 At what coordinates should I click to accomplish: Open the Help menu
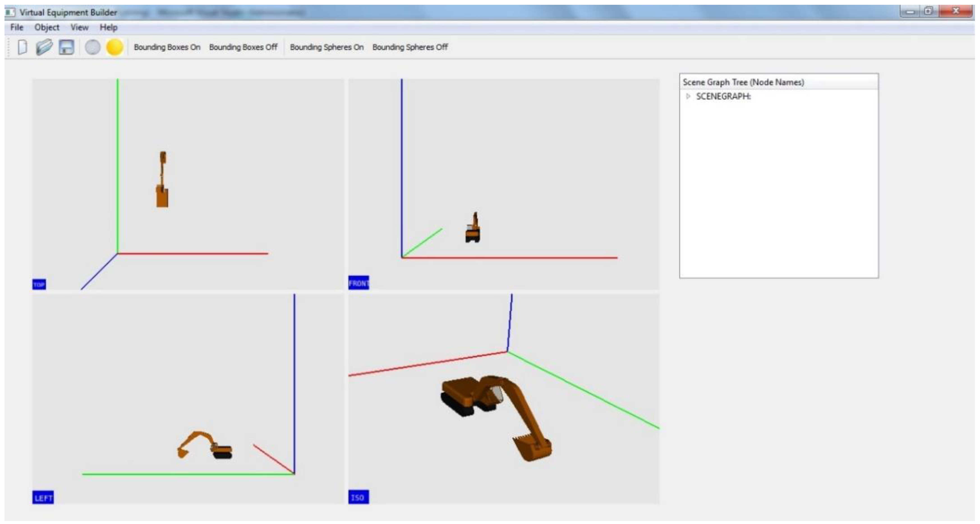click(109, 27)
